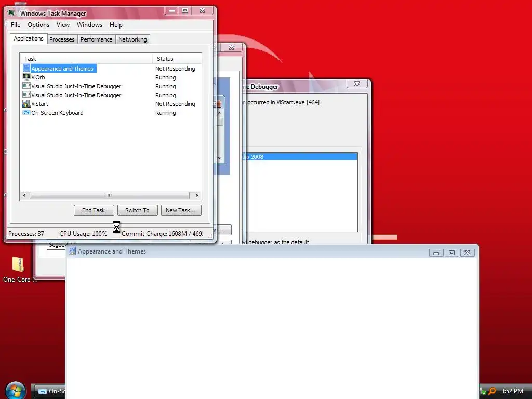Open the File menu in Task Manager
Screen dimensions: 532x399
[16, 25]
